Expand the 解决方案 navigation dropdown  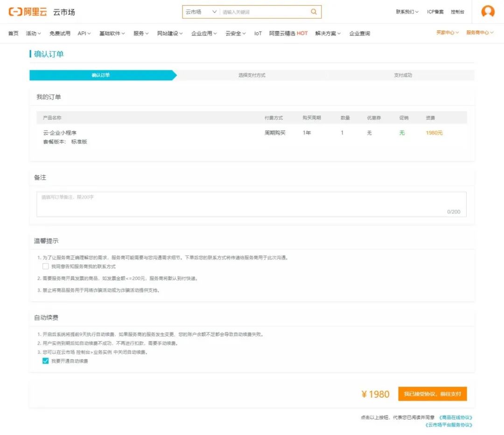coord(328,34)
